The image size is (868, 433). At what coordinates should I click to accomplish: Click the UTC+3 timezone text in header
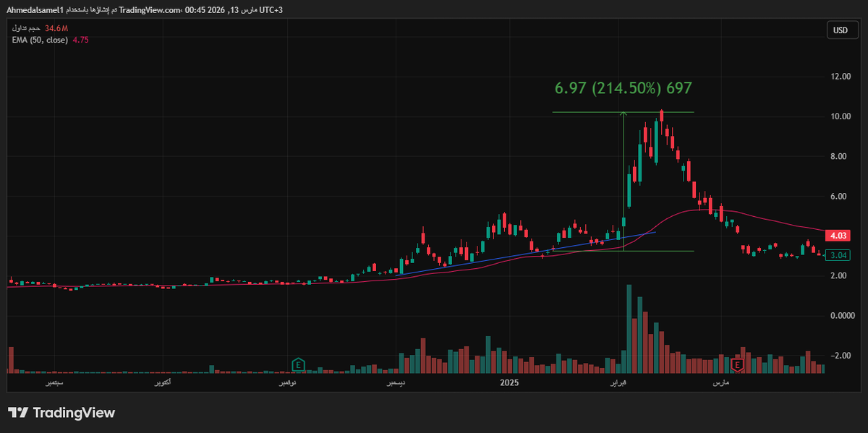[x=272, y=10]
